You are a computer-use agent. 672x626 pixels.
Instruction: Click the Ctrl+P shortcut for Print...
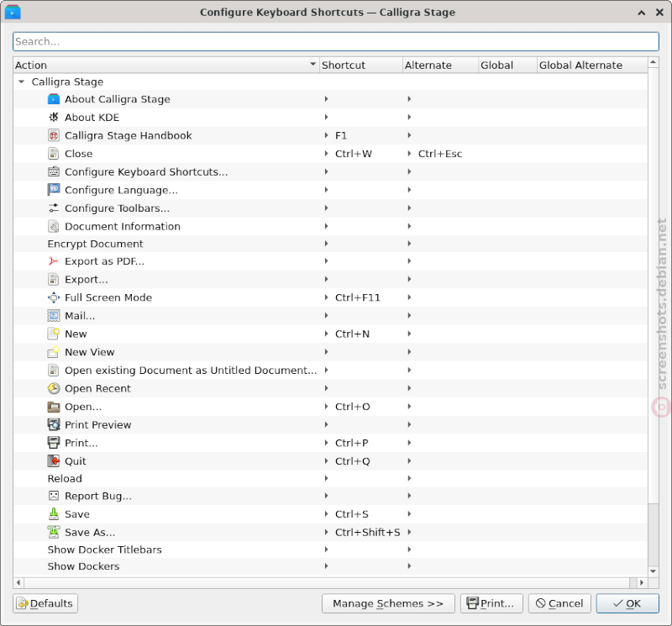(x=351, y=443)
